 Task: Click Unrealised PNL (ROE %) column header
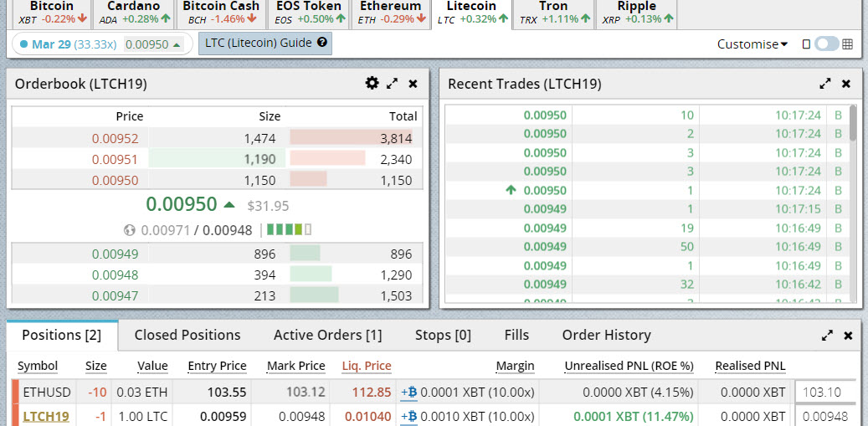[x=629, y=366]
